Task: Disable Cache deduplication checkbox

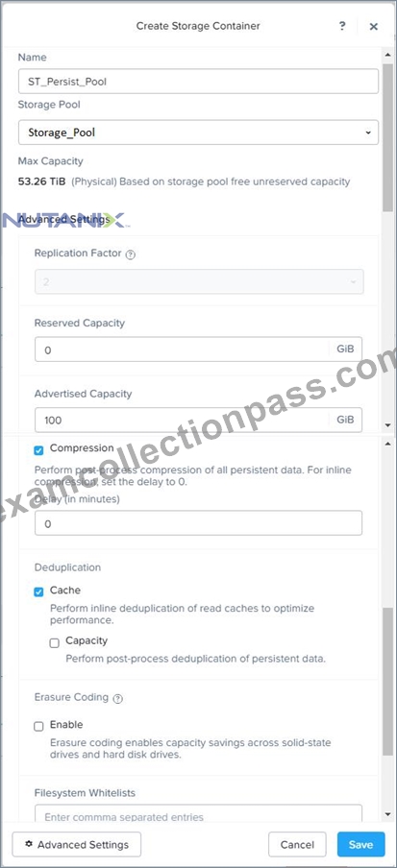Action: pyautogui.click(x=38, y=592)
